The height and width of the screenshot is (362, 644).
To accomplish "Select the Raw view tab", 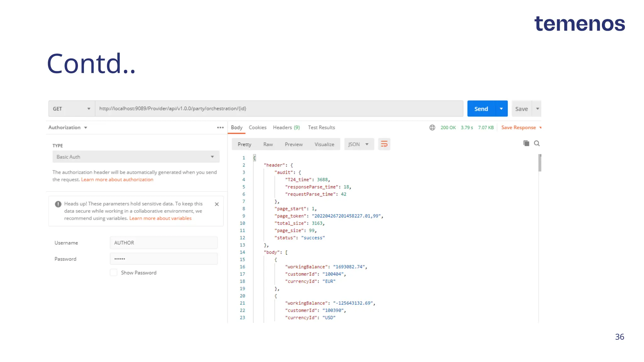I will 268,144.
